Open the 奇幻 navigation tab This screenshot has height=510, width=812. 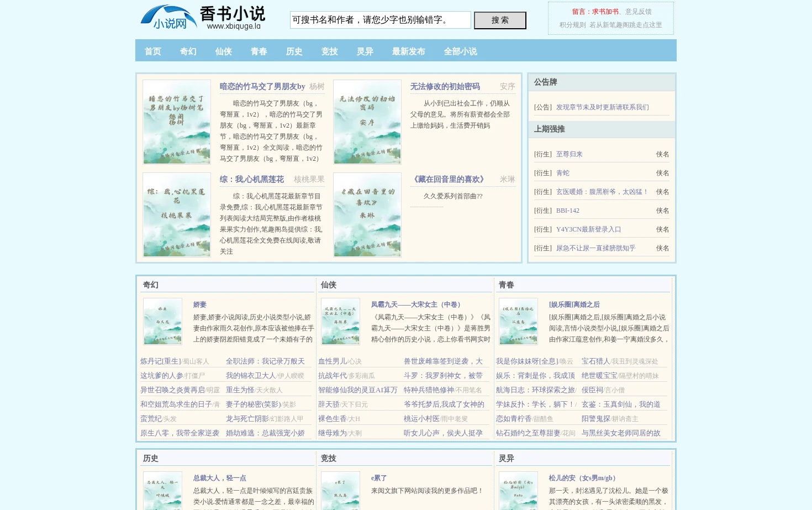188,51
